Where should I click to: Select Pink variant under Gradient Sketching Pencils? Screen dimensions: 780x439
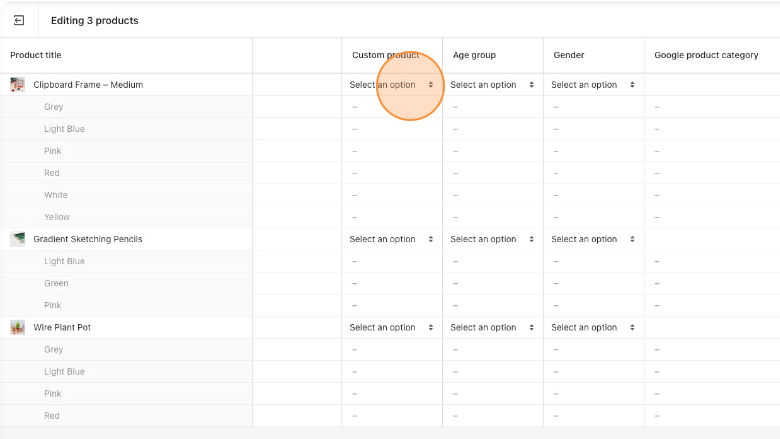pyautogui.click(x=126, y=305)
